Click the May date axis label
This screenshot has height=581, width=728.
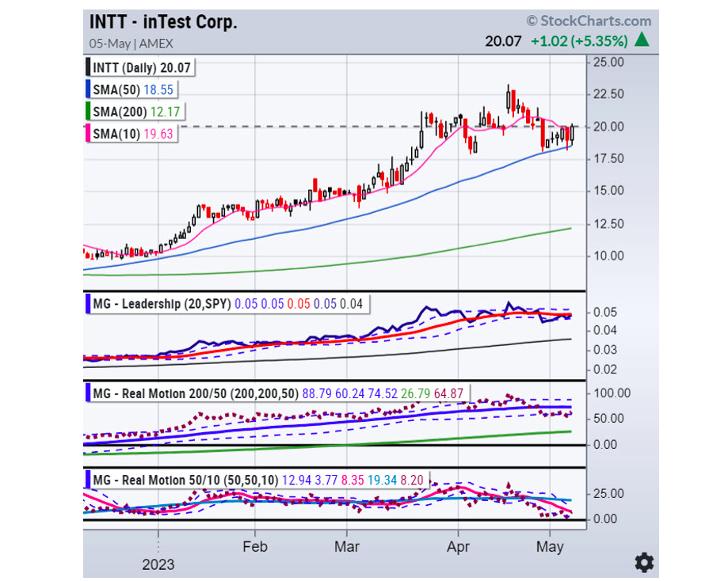click(550, 547)
